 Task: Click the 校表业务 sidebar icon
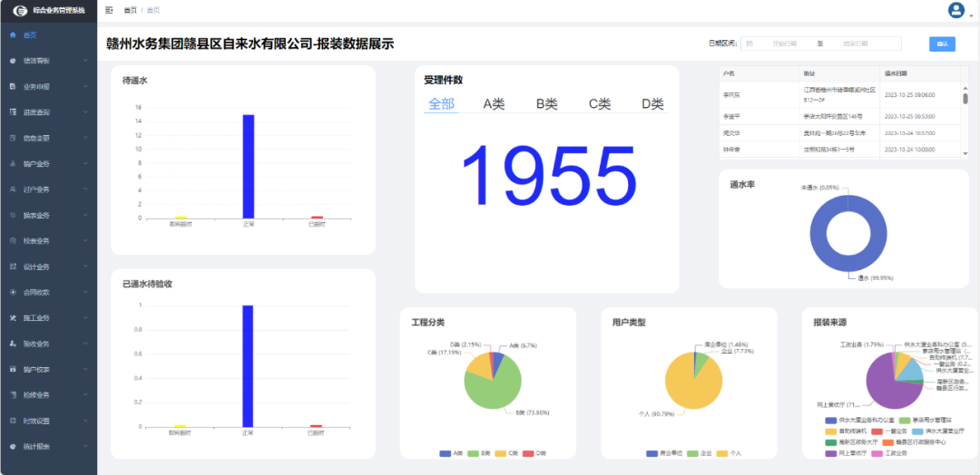13,240
